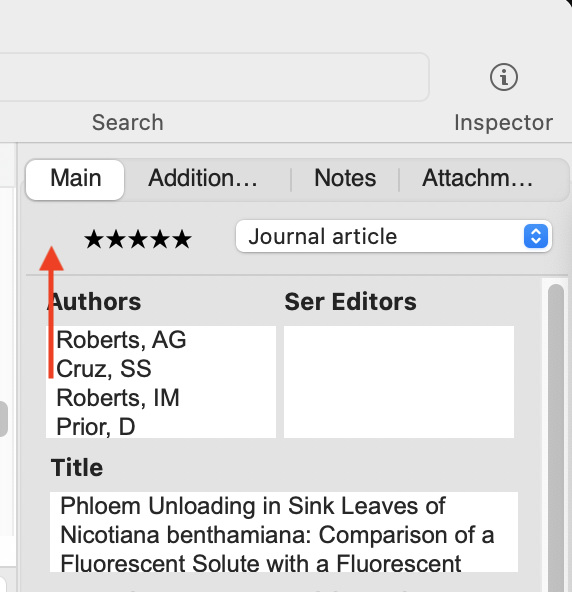Select author Roberts, IM
The height and width of the screenshot is (592, 572).
(x=118, y=398)
